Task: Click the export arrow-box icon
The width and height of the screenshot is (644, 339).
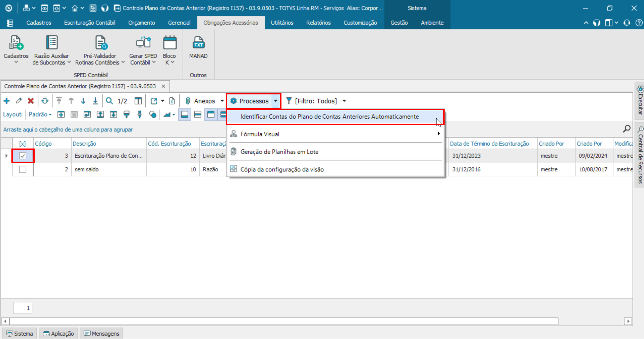Action: click(154, 101)
